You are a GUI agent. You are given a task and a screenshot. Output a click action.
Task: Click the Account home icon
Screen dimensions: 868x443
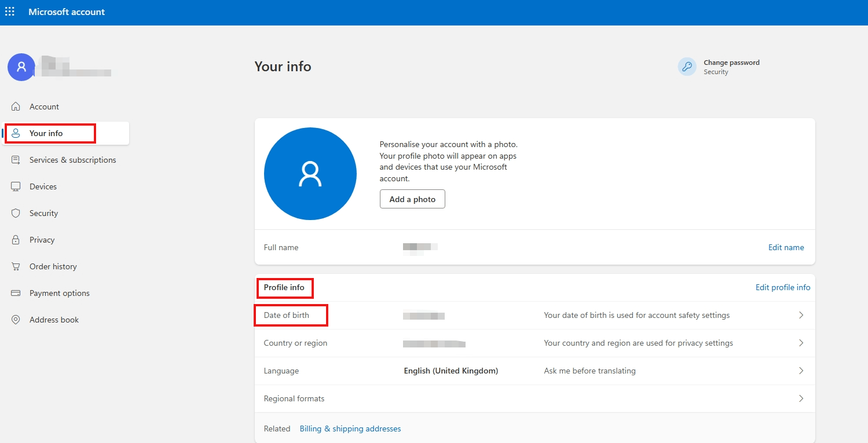[16, 107]
